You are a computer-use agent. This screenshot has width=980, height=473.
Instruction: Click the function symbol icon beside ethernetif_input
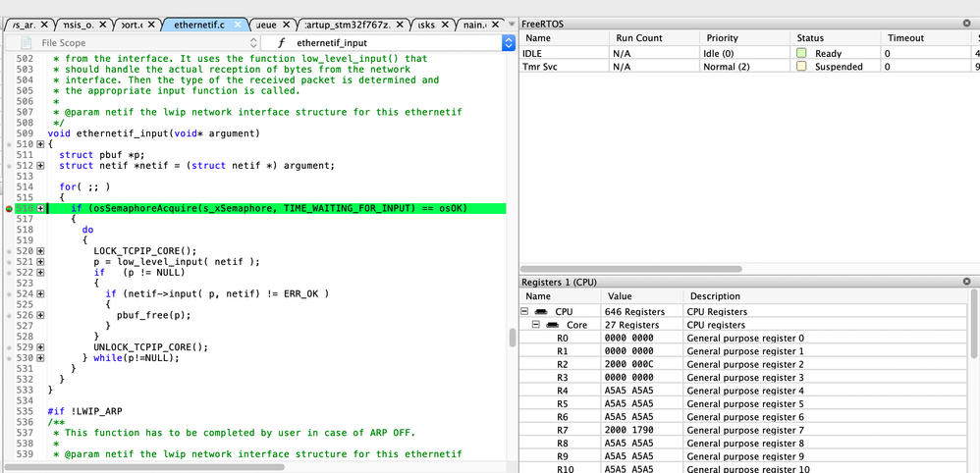(x=282, y=43)
